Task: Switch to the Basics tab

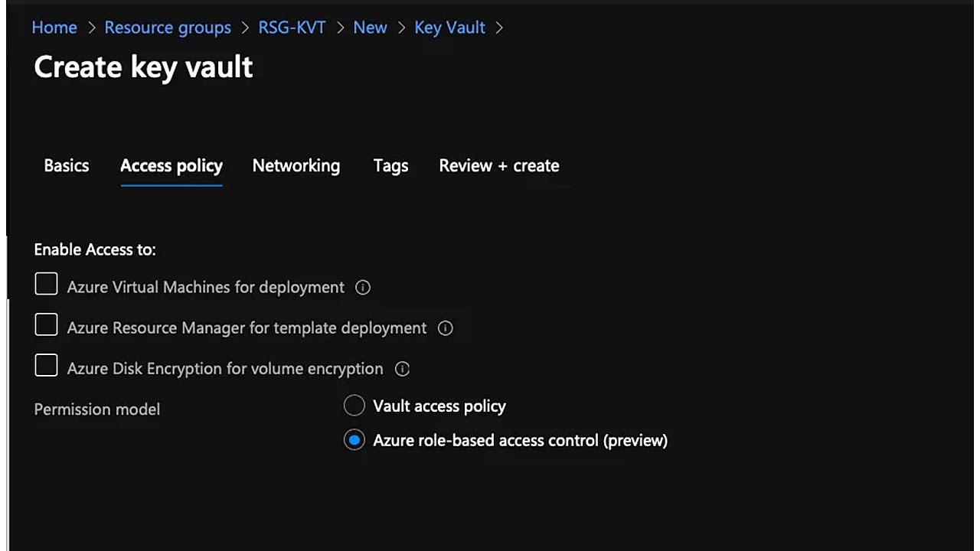Action: click(x=67, y=166)
